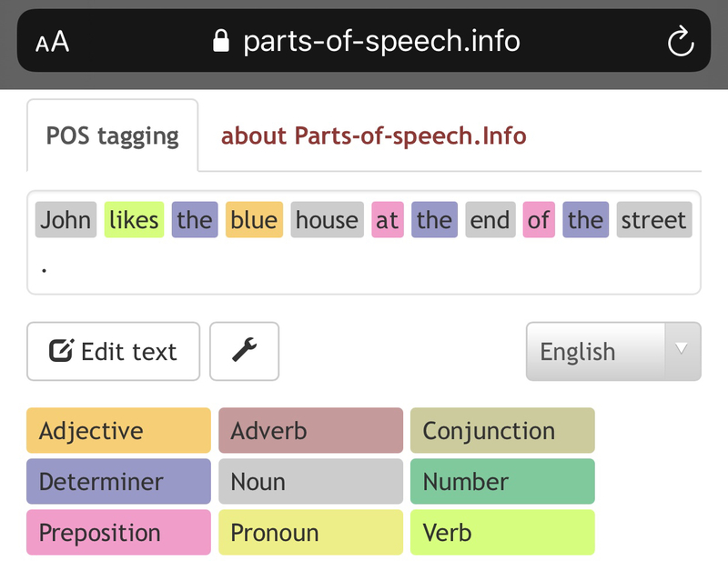Toggle the Conjunction tag filter
Image resolution: width=728 pixels, height=561 pixels.
coord(502,431)
